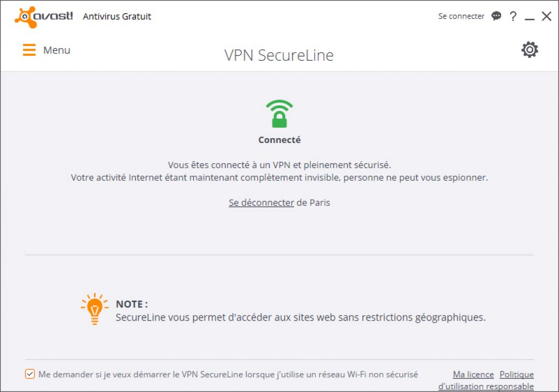This screenshot has height=392, width=559.
Task: Close the Avast window
Action: (546, 16)
